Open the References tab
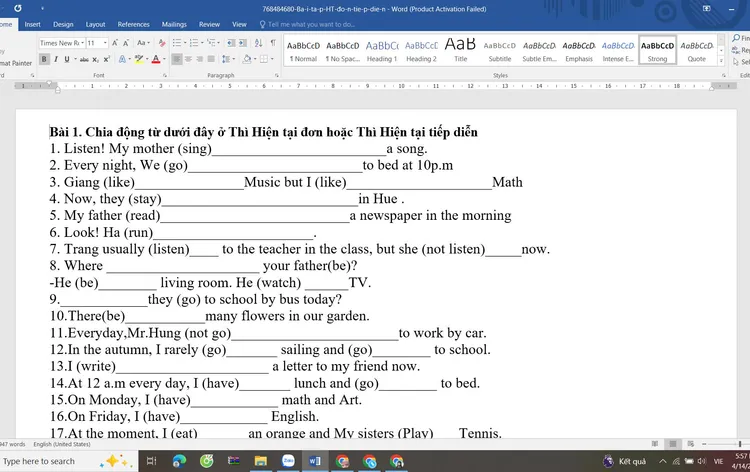Image resolution: width=750 pixels, height=472 pixels. point(133,24)
